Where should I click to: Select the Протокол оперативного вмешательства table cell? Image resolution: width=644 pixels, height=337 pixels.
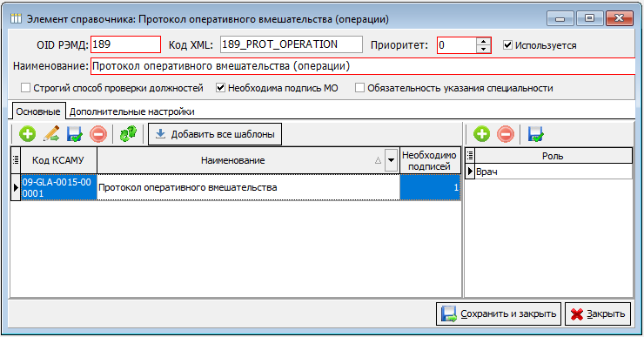click(248, 187)
